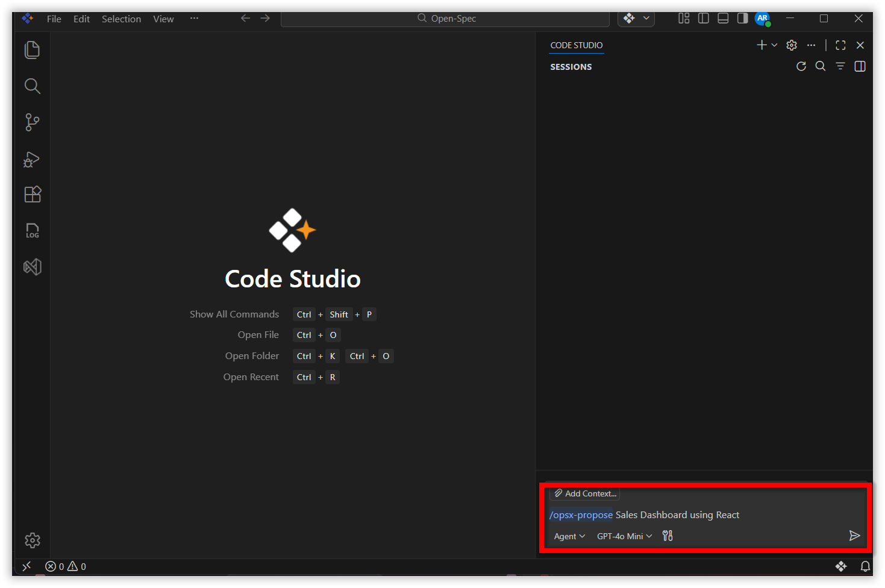Expand the new session dropdown chevron
Image resolution: width=885 pixels, height=588 pixels.
pyautogui.click(x=774, y=45)
